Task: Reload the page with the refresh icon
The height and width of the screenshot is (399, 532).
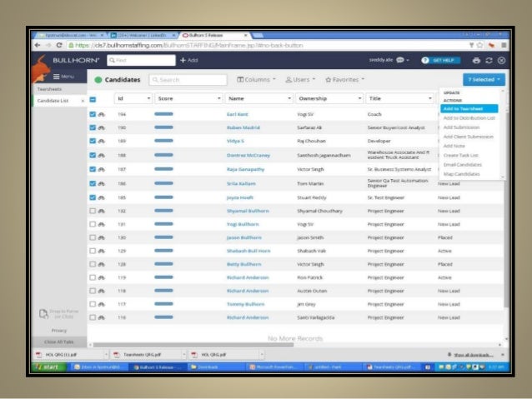Action: click(59, 45)
